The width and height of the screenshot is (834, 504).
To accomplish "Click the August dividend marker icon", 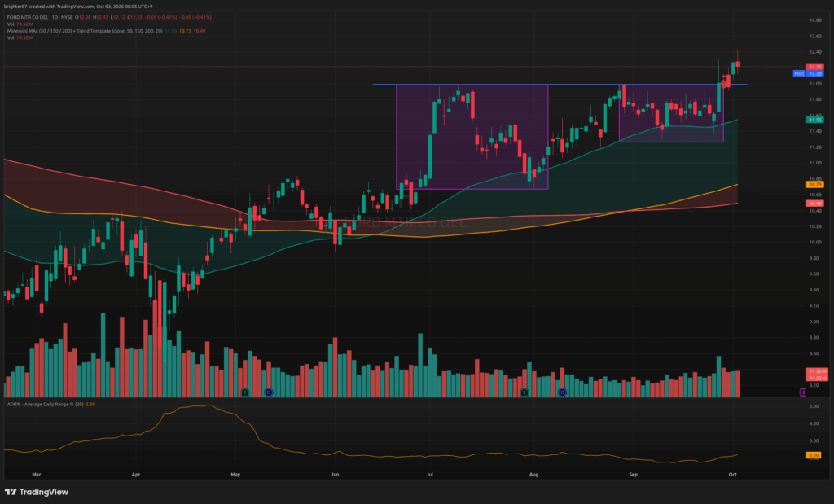I will click(561, 392).
